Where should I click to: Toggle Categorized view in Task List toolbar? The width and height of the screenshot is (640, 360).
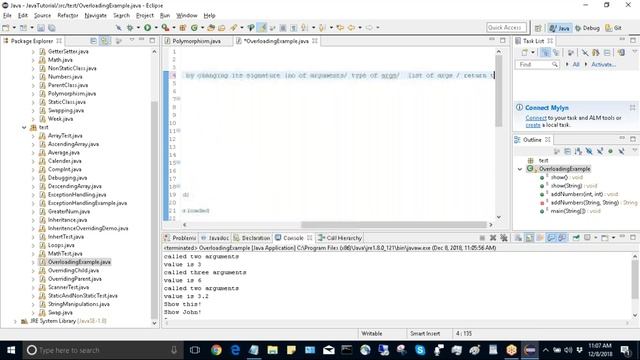545,52
